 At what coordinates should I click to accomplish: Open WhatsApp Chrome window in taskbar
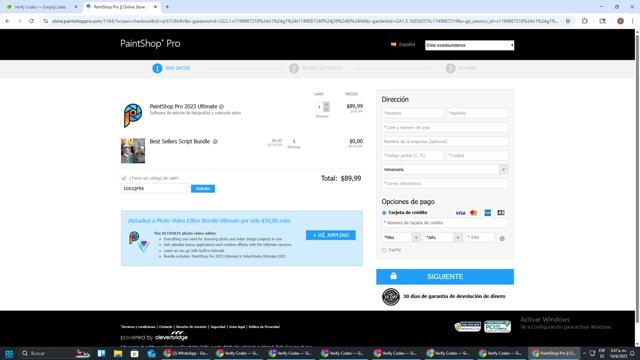pyautogui.click(x=185, y=353)
